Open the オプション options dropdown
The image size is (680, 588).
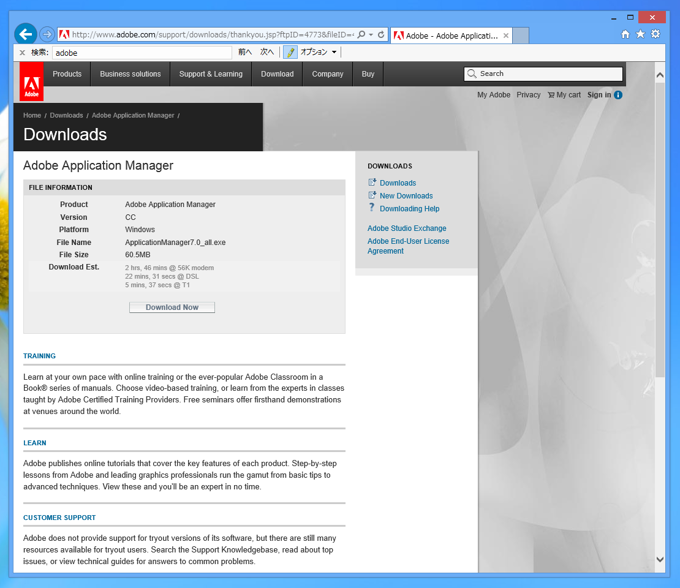318,52
